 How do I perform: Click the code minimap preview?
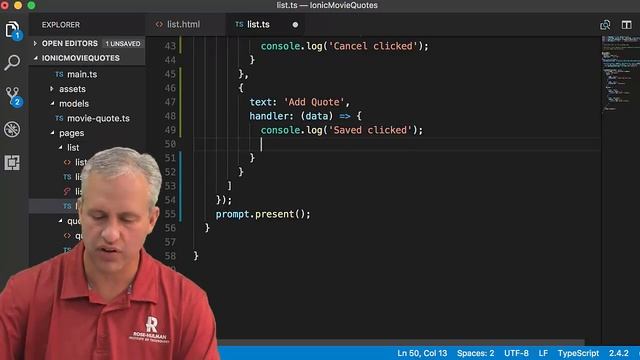(620, 73)
